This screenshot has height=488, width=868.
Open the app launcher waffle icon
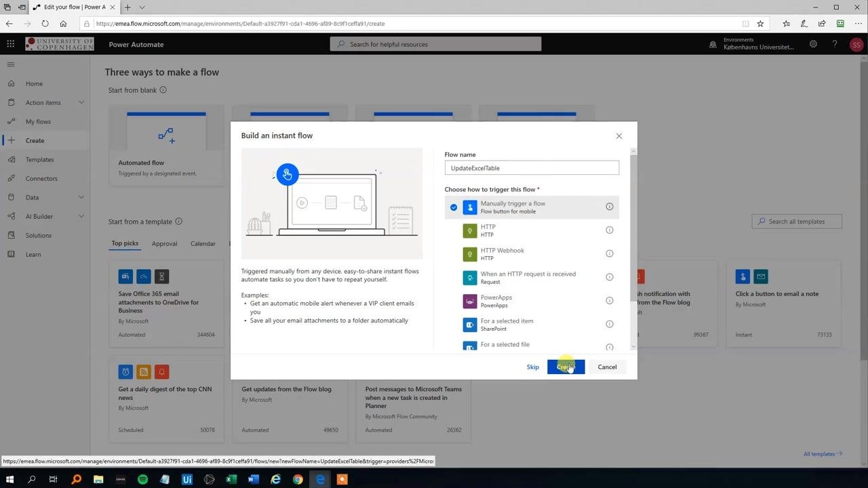(10, 44)
